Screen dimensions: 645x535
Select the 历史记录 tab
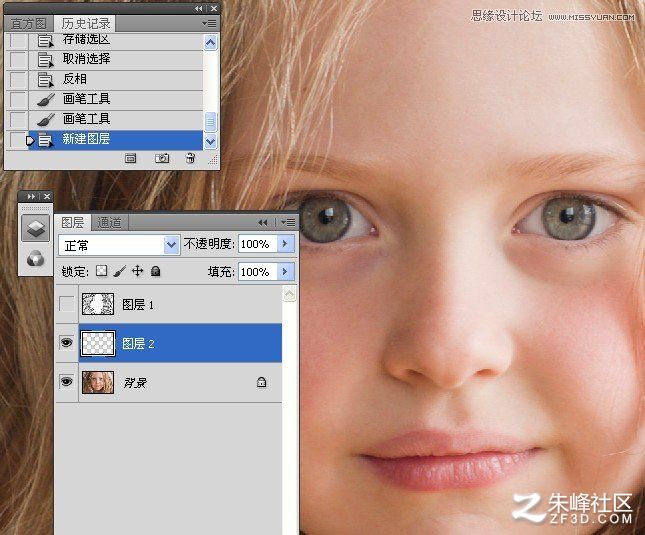coord(86,23)
